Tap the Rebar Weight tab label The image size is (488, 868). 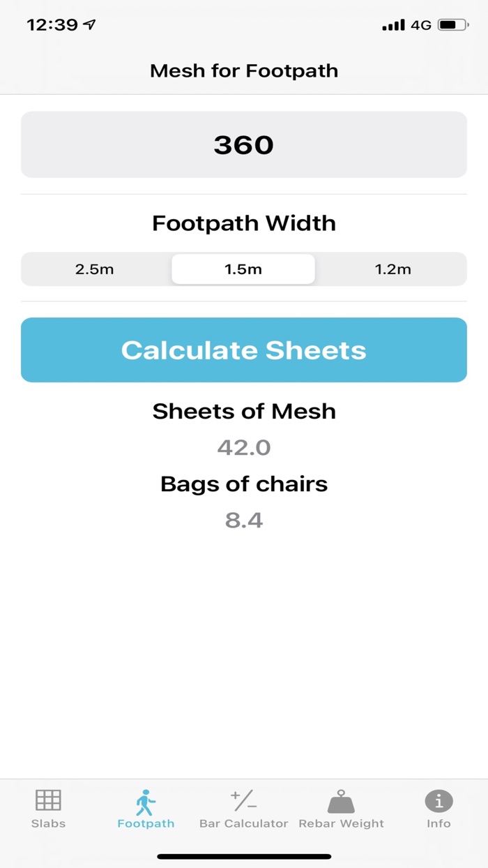341,823
